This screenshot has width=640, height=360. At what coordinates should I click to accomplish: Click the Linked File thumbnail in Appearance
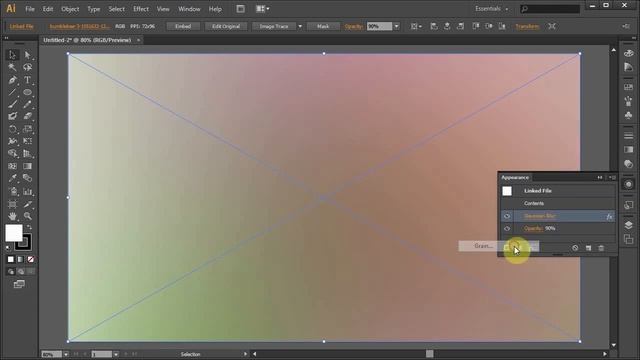click(x=507, y=191)
